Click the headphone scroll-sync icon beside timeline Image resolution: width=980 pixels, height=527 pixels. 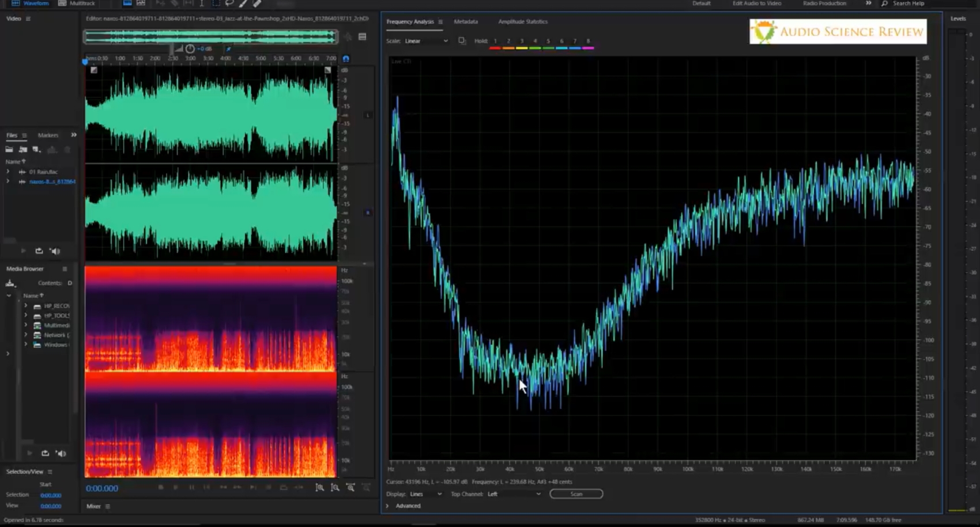(346, 59)
